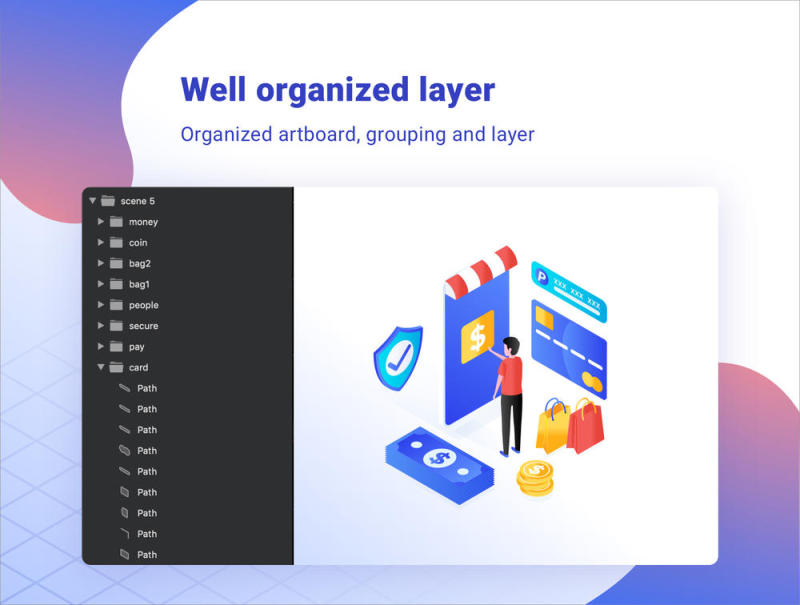
Task: Click the blue credit card graphic
Action: tap(568, 346)
